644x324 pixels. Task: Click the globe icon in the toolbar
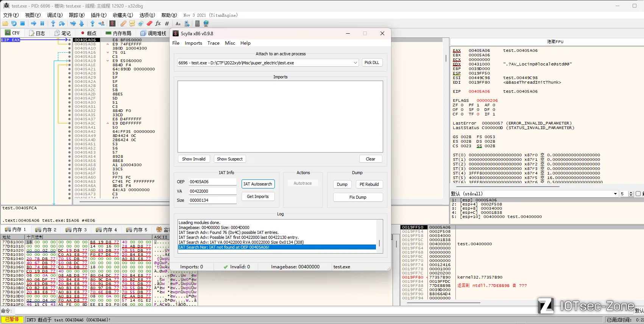coord(206,23)
